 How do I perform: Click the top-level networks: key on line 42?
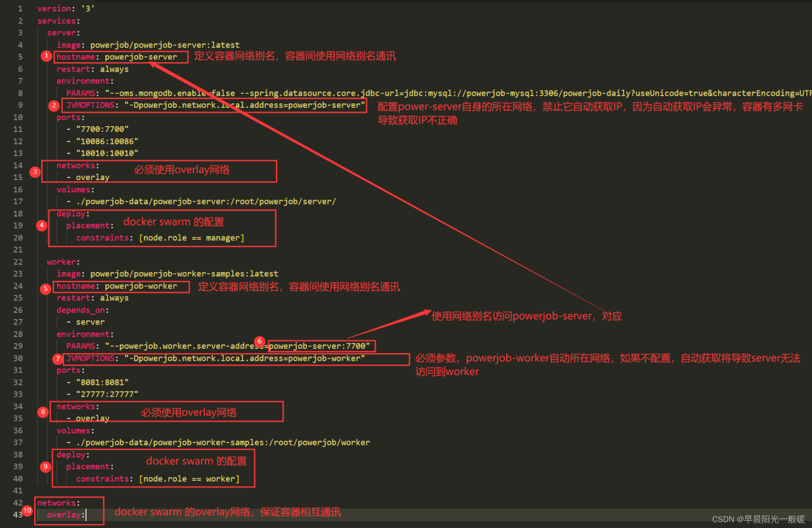pyautogui.click(x=59, y=503)
